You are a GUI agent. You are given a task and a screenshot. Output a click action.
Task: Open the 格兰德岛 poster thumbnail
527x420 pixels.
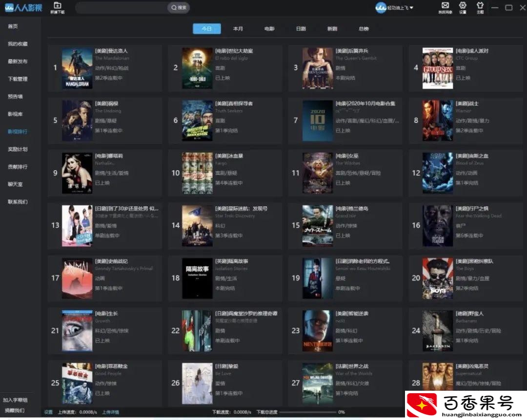coord(317,226)
